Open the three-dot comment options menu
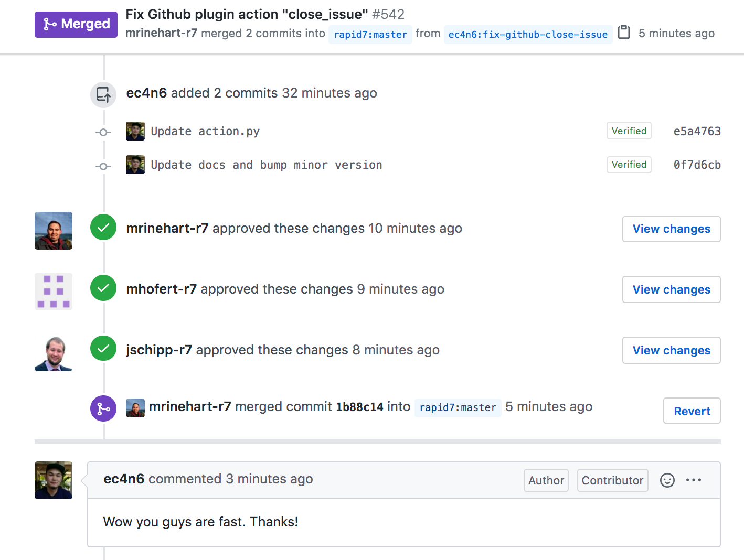744x560 pixels. [x=693, y=480]
